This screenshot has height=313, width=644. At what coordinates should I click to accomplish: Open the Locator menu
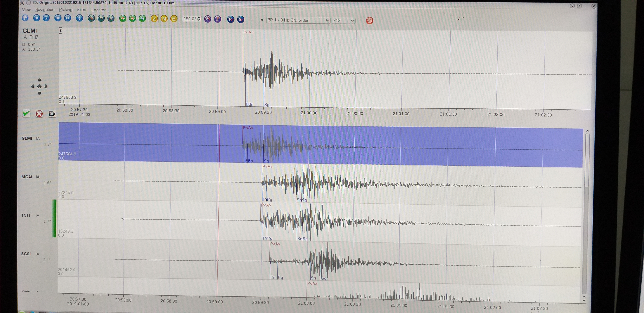pos(98,10)
